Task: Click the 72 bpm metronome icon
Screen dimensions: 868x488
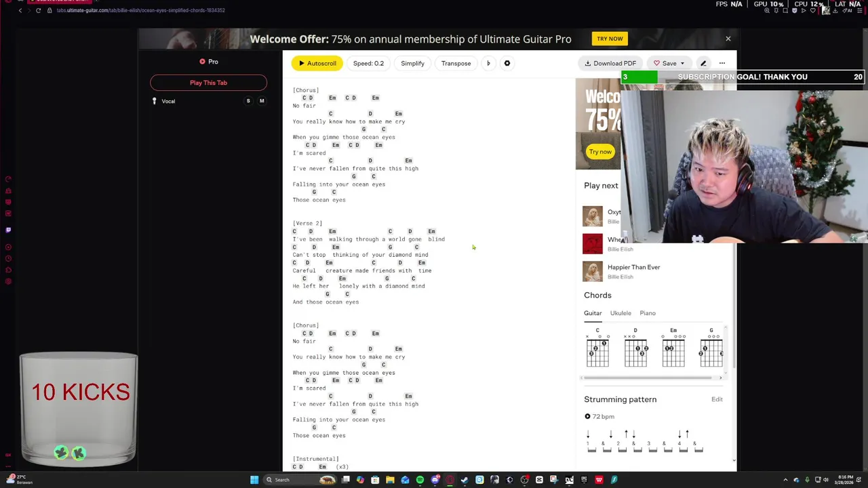Action: pos(587,417)
